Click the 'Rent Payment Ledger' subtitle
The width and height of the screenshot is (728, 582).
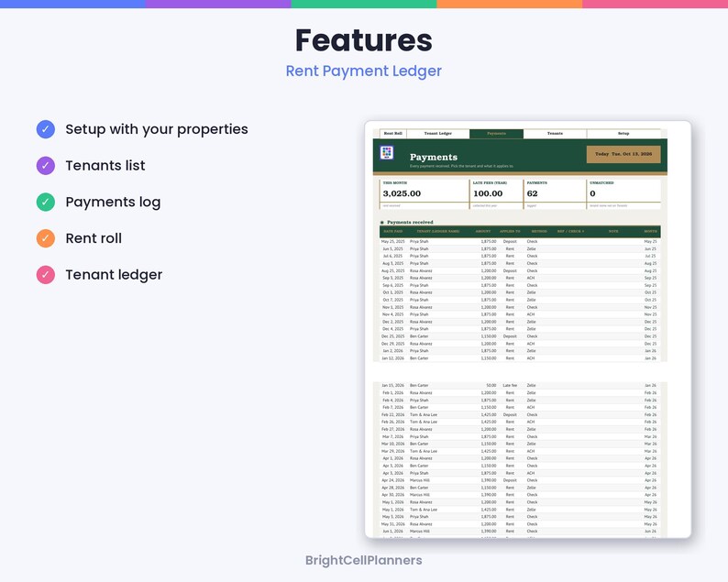[363, 71]
